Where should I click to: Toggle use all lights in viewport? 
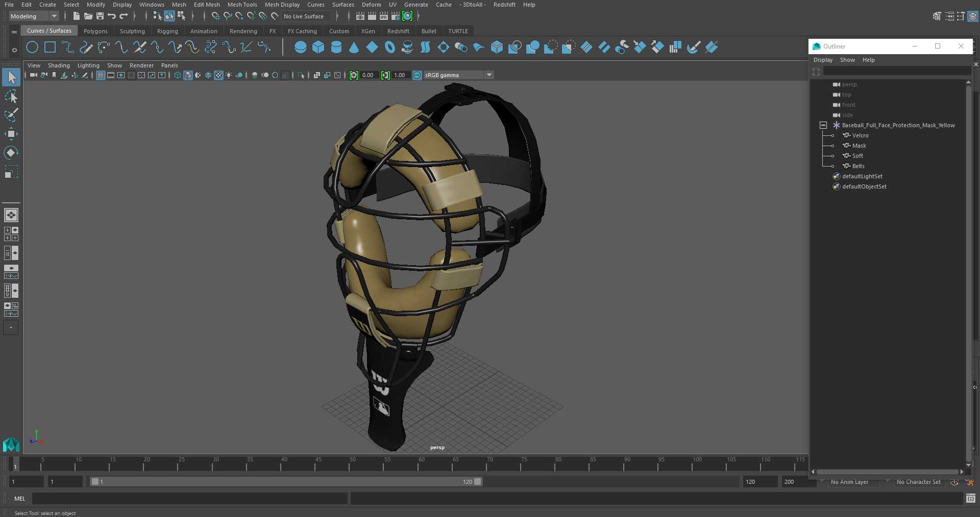coord(229,75)
